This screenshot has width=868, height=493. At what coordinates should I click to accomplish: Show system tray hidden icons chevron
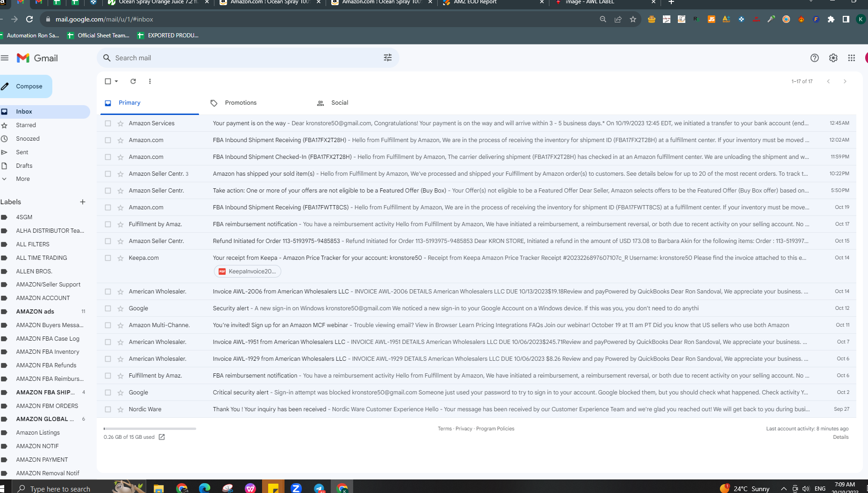coord(783,489)
